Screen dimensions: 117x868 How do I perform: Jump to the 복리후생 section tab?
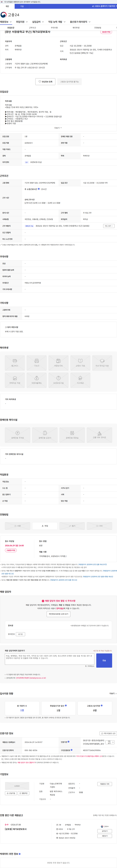click(76, 28)
